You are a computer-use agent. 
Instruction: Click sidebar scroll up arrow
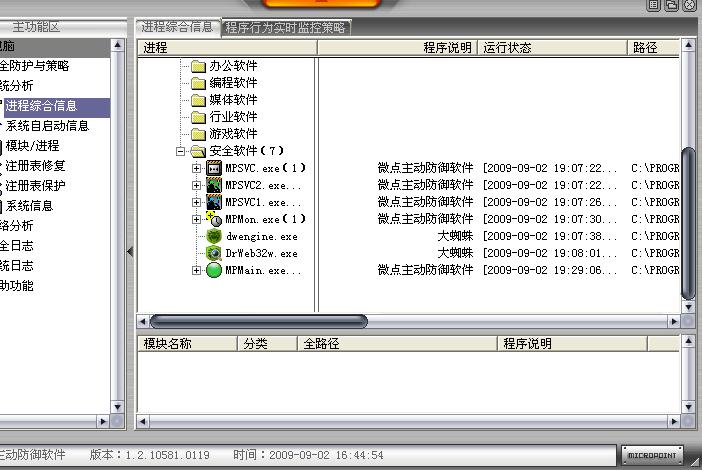(117, 45)
